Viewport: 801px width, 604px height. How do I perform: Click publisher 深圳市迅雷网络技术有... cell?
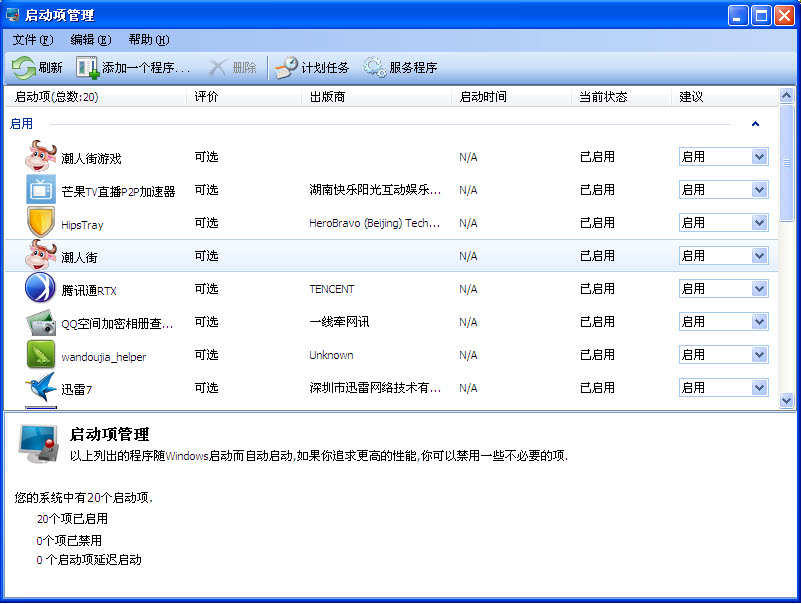[375, 387]
